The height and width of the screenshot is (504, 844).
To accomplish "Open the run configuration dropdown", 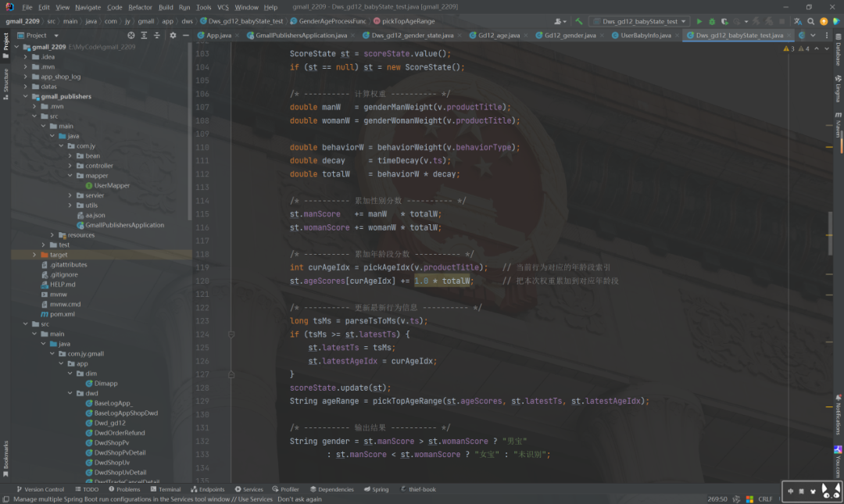I will click(x=638, y=21).
